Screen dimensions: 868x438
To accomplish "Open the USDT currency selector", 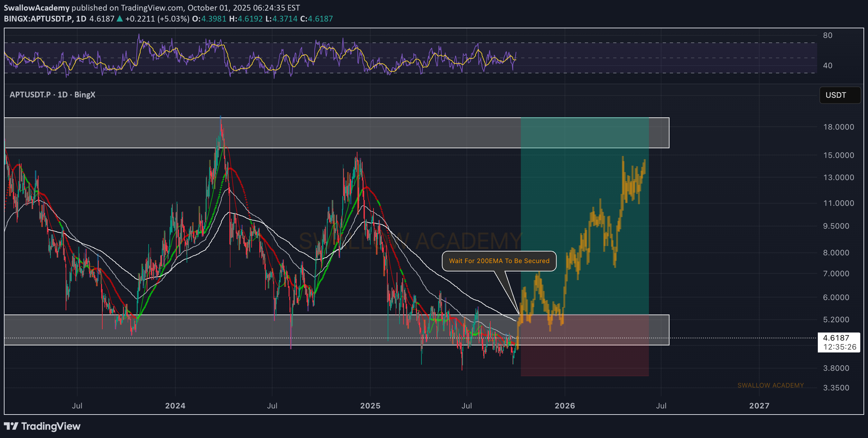I will (x=839, y=95).
